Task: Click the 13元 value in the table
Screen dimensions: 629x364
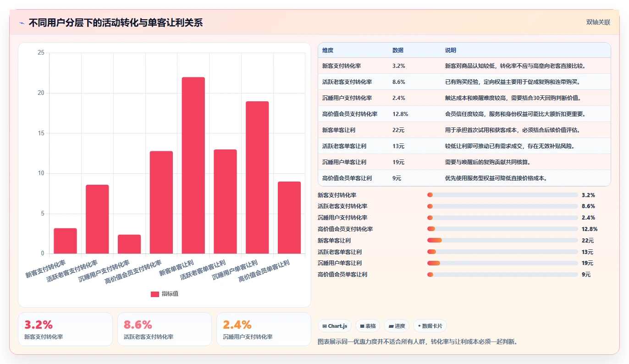Action: pyautogui.click(x=398, y=146)
